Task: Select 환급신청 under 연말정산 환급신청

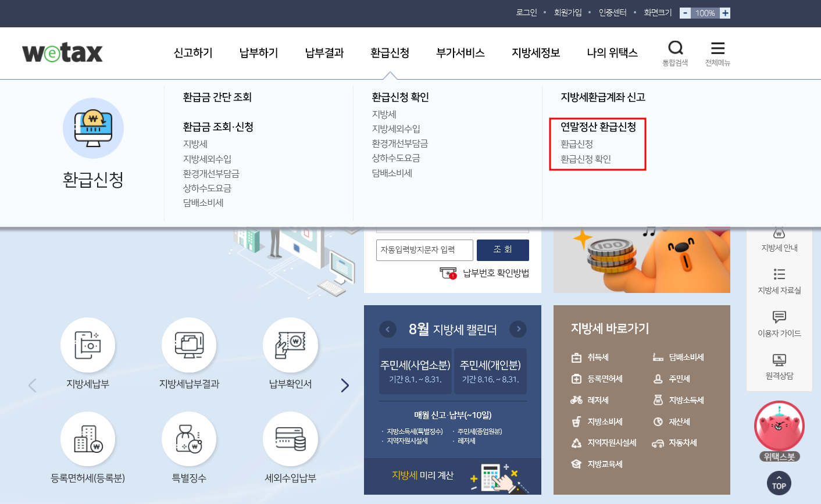Action: [x=577, y=144]
